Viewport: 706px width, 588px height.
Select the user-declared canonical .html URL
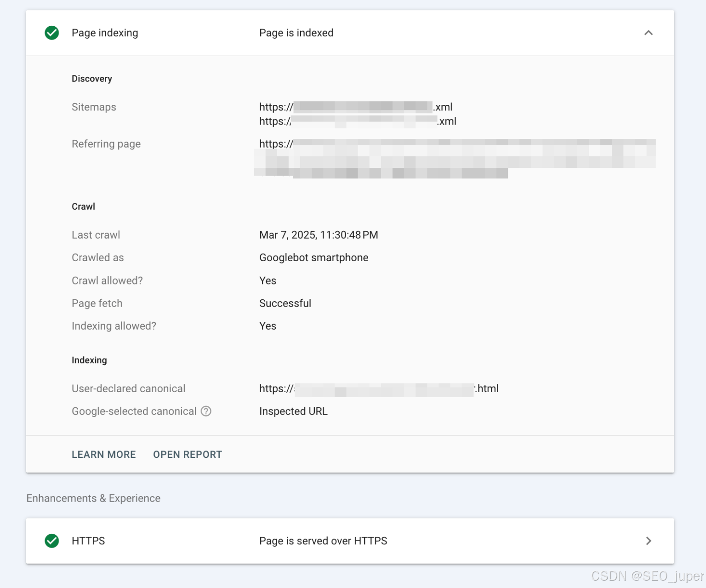click(379, 388)
